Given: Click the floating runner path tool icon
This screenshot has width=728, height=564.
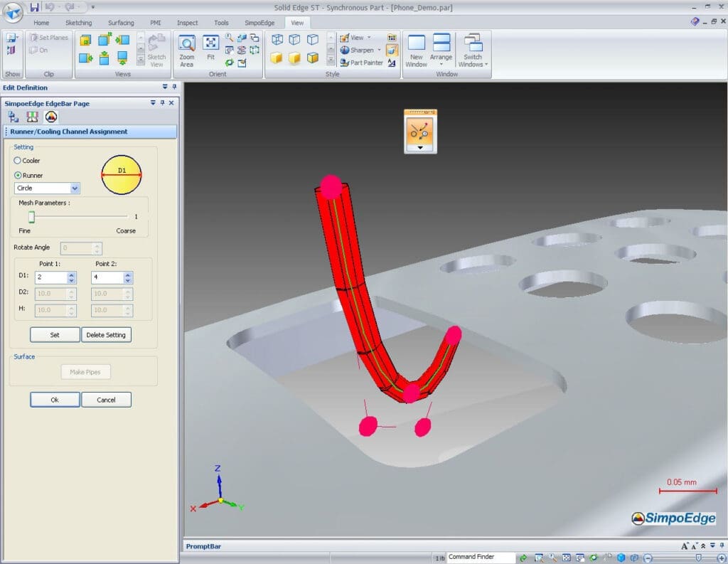Looking at the screenshot, I should coord(419,131).
